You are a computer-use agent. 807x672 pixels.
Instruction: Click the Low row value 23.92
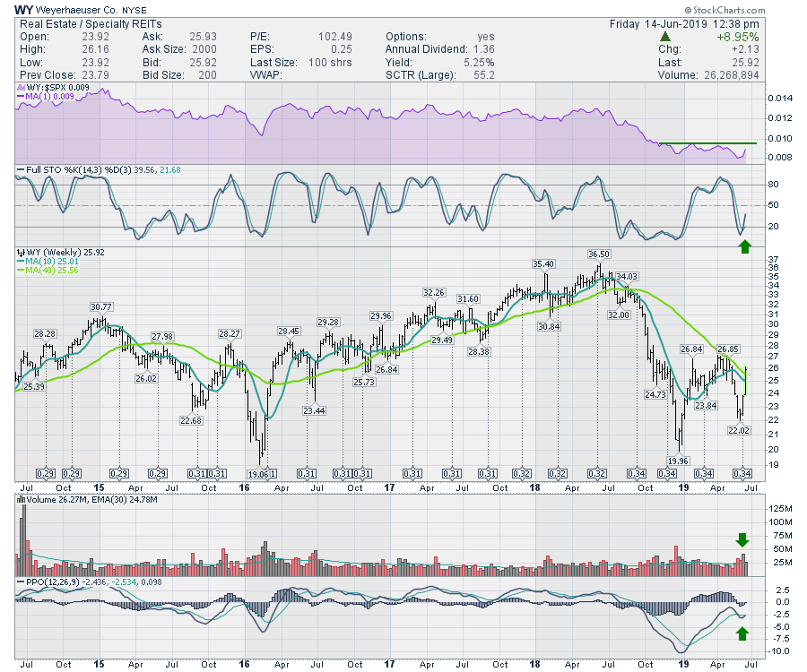[95, 63]
